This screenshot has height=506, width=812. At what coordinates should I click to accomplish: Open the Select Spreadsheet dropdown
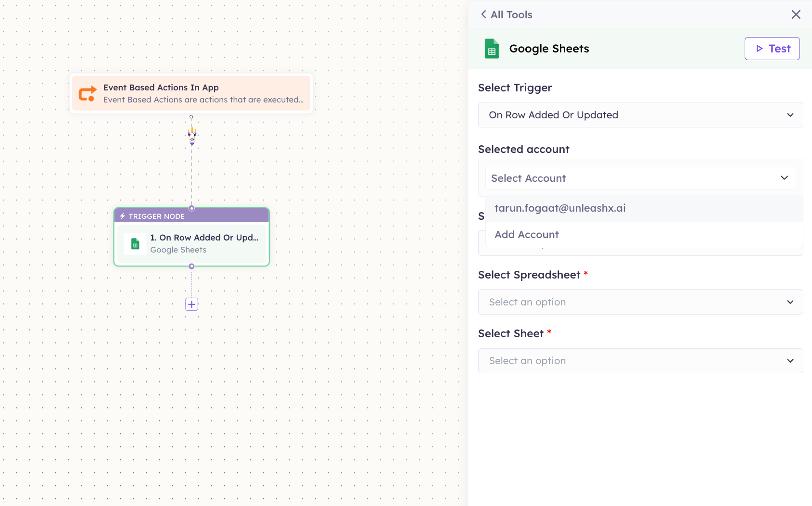point(640,302)
